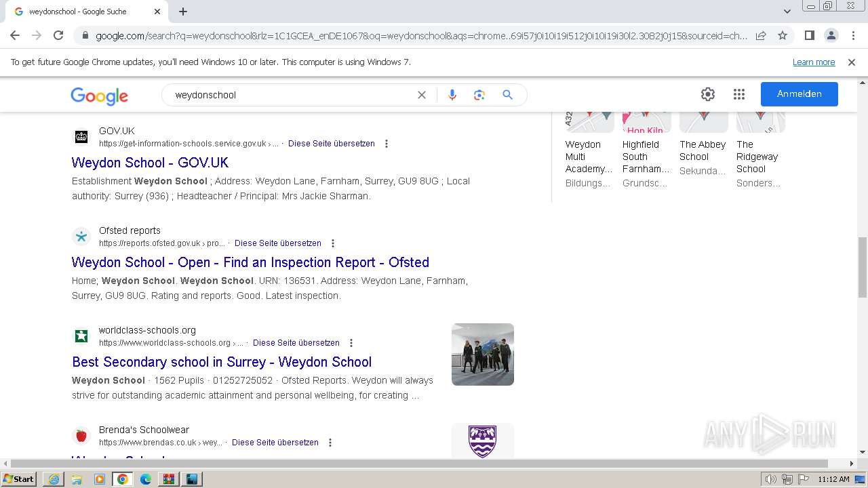Open Best Secondary school in Surrey result
The width and height of the screenshot is (868, 488).
[222, 362]
